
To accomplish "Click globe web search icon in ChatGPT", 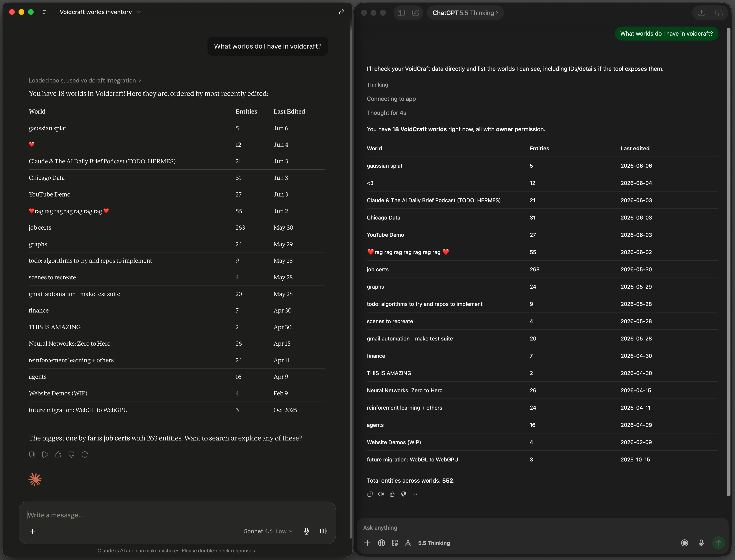I will pyautogui.click(x=381, y=543).
